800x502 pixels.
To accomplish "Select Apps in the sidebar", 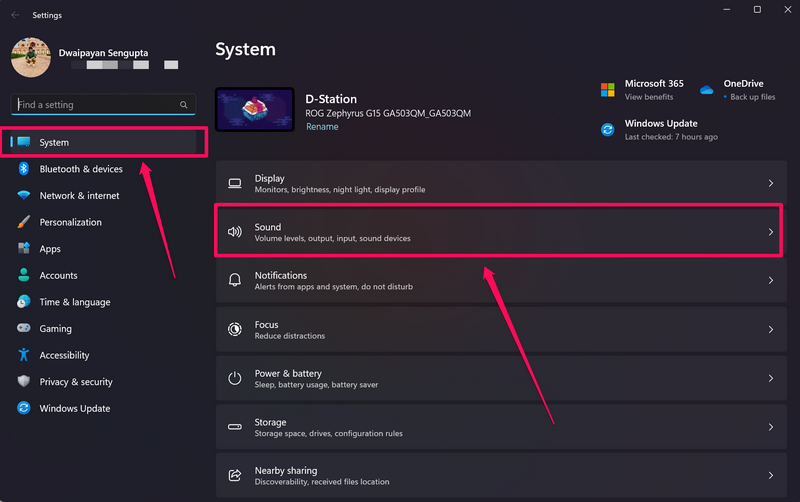I will [x=50, y=249].
